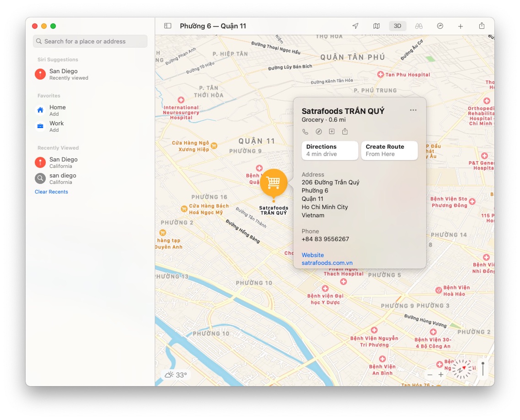Select Tan Phu Hospital marker
The width and height of the screenshot is (520, 420).
(x=380, y=74)
